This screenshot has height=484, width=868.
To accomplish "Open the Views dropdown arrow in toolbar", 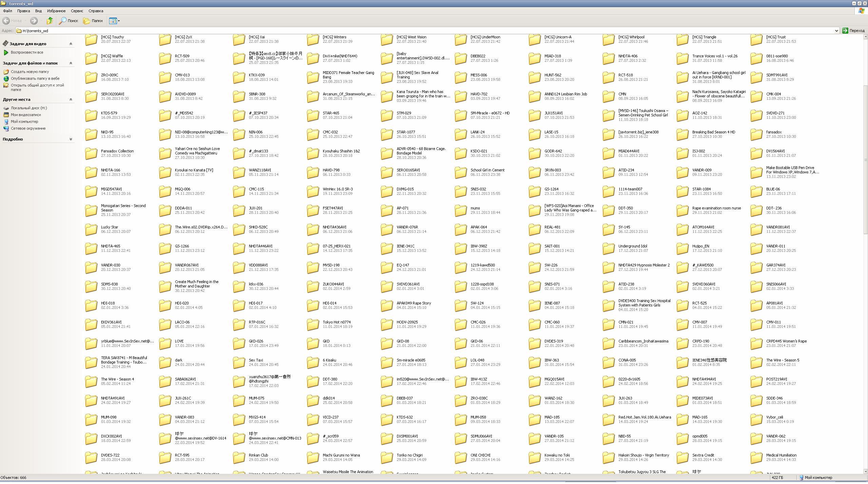I will coord(119,21).
